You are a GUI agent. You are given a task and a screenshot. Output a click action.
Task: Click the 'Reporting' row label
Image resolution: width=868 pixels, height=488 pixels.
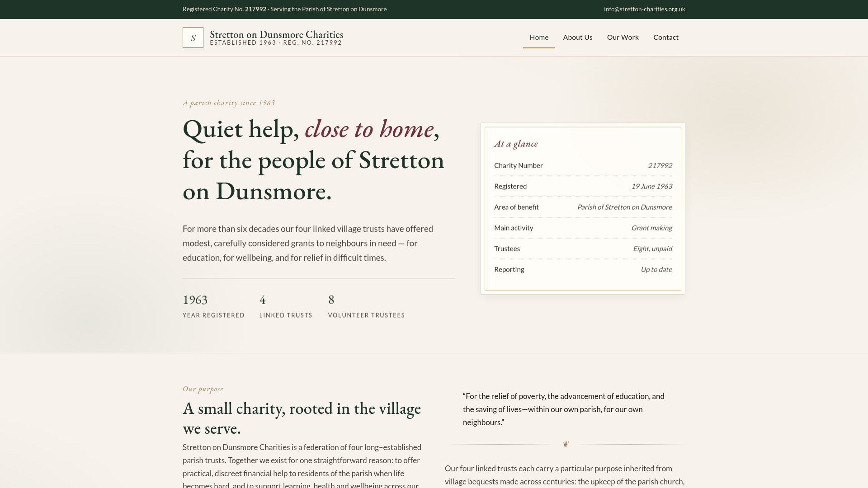509,269
